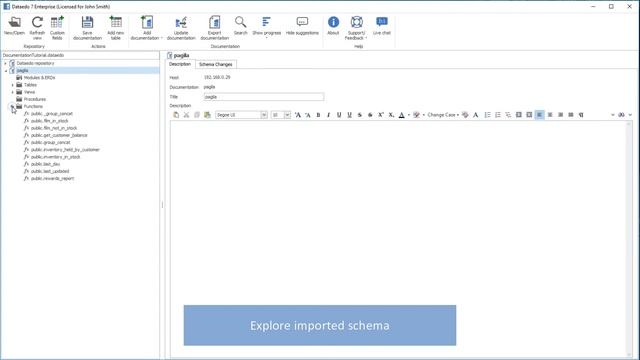The image size is (640, 360).
Task: Increase font size with the grow icon
Action: (x=298, y=115)
